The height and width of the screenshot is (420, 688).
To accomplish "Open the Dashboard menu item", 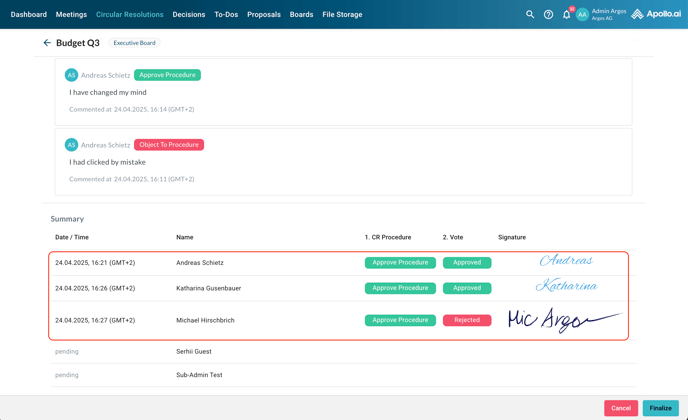I will pyautogui.click(x=29, y=15).
